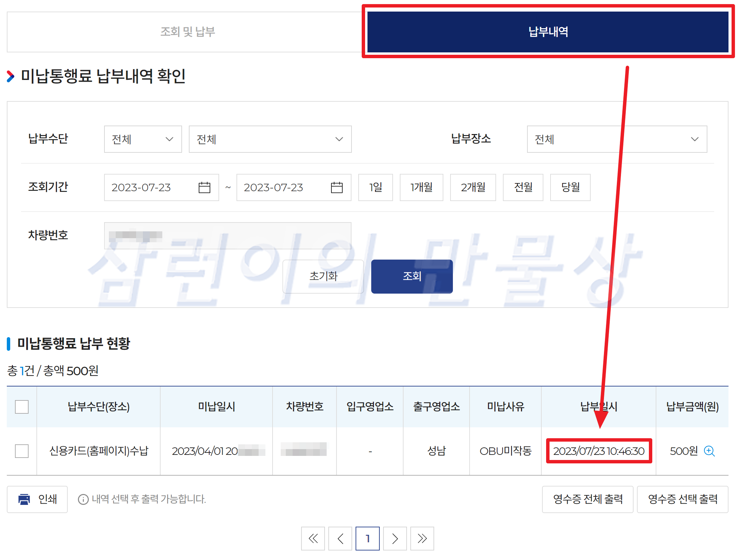Viewport: 737px width, 560px height.
Task: Select the 납부내역 tab
Action: (548, 32)
